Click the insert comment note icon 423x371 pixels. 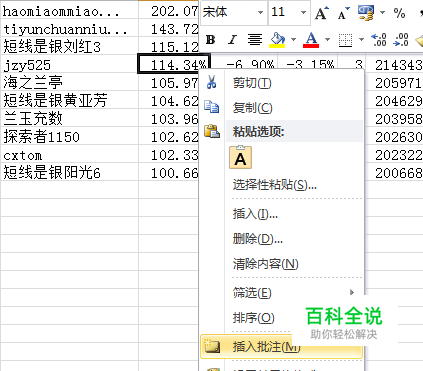(212, 346)
